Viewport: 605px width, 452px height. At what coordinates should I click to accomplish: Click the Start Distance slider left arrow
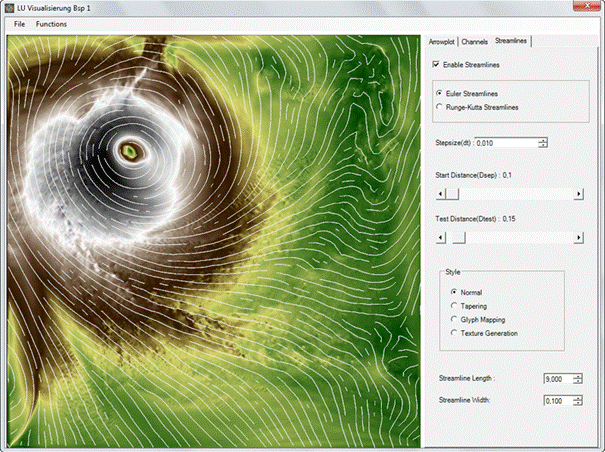[431, 193]
